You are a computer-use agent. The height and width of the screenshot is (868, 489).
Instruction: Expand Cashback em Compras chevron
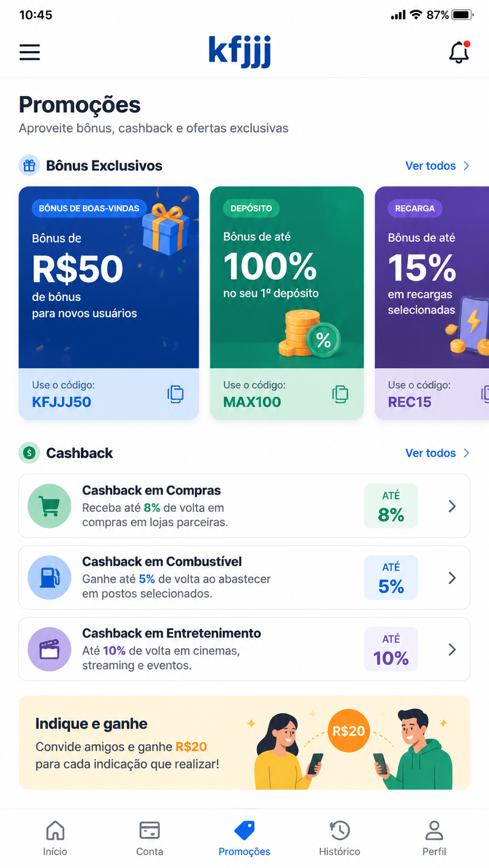[x=452, y=506]
